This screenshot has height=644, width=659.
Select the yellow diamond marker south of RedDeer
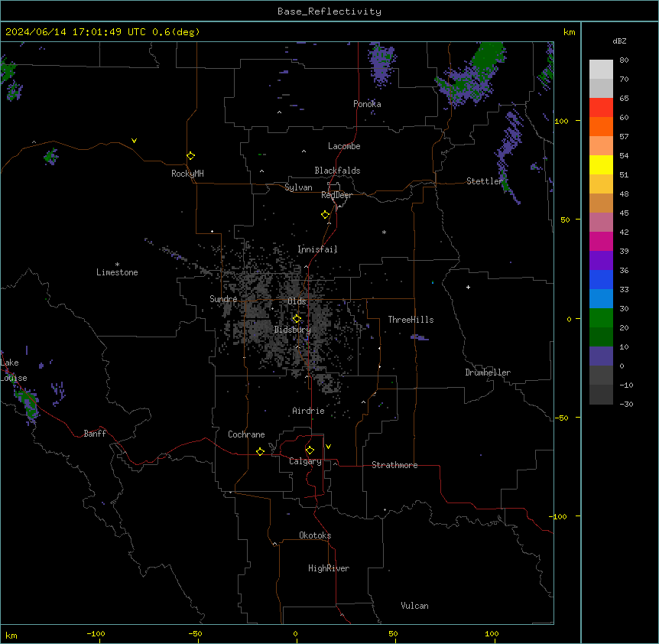[326, 214]
